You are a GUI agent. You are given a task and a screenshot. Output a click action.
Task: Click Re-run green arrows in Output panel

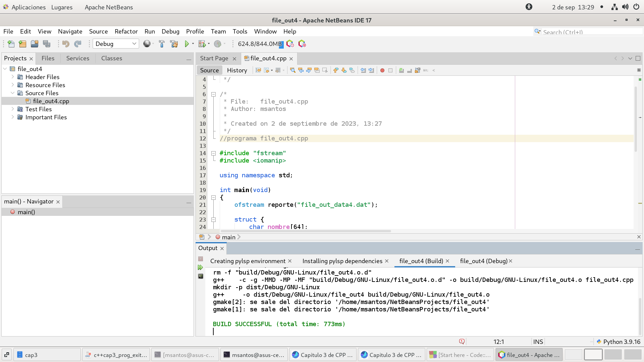click(200, 267)
